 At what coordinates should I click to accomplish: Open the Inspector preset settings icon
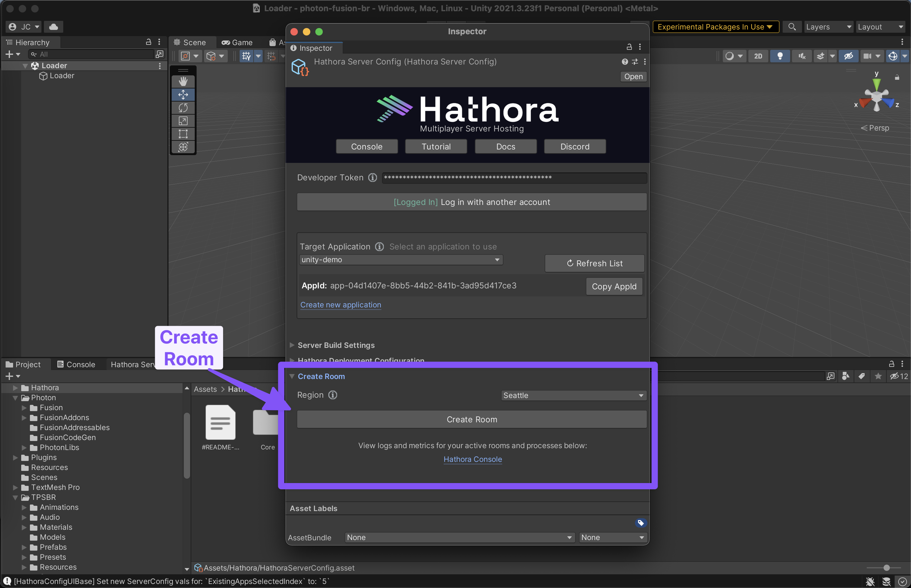[x=635, y=61]
